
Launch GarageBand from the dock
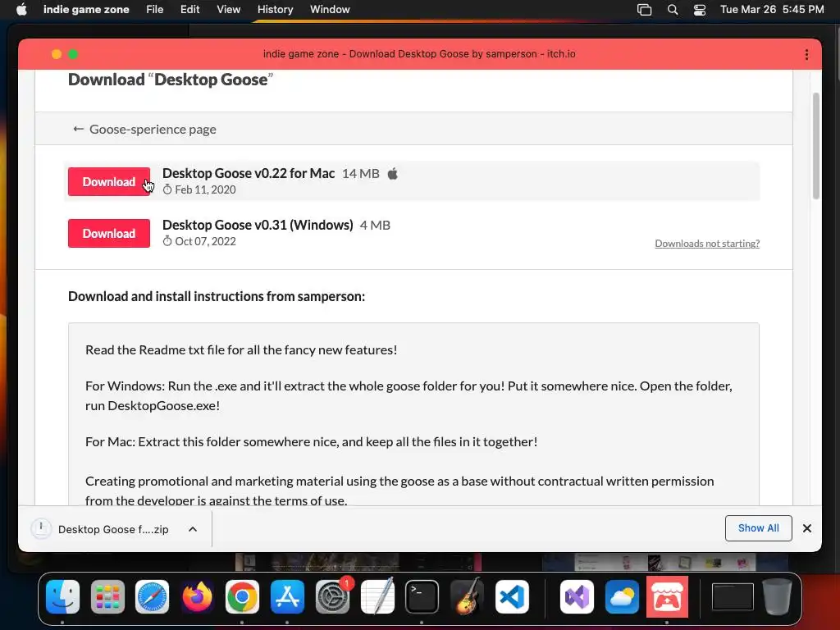(467, 596)
